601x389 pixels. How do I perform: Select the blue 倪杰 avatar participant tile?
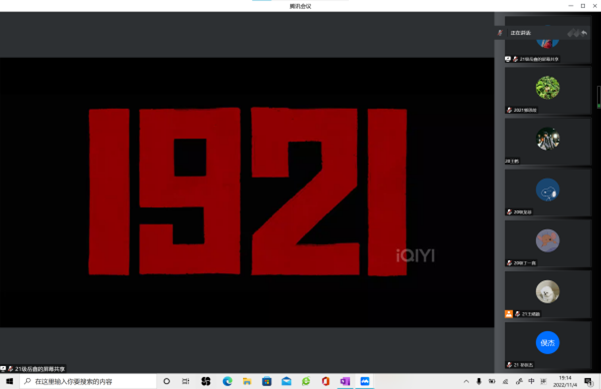click(x=548, y=345)
